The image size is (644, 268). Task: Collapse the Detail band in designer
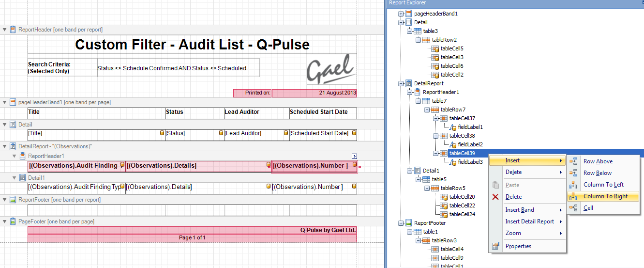point(5,125)
